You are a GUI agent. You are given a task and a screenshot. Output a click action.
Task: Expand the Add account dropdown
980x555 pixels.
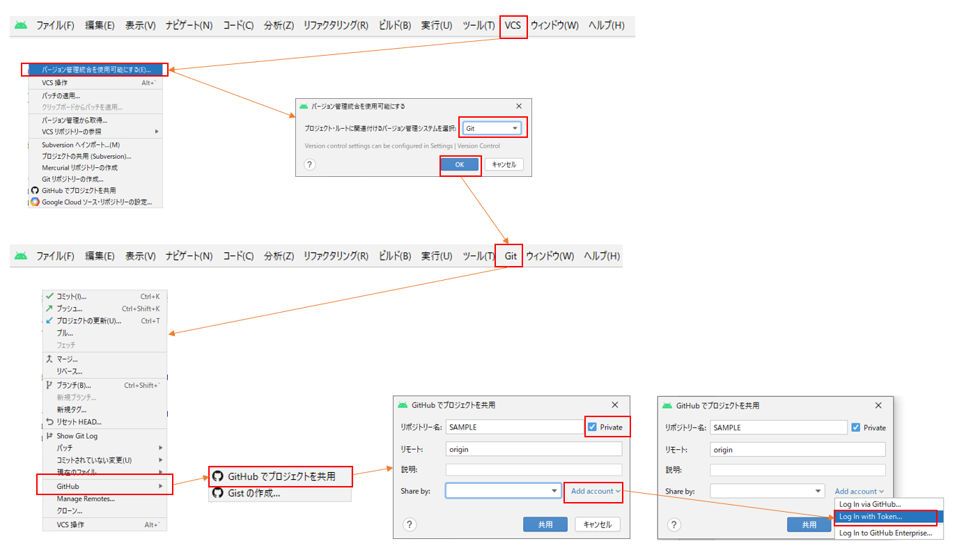point(593,490)
